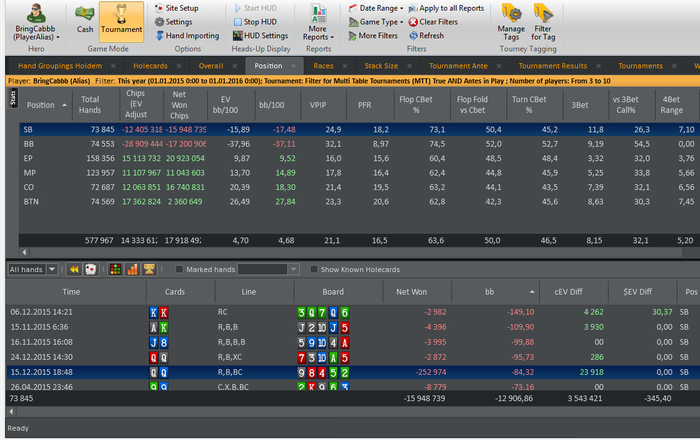Select the BTN position row

pos(359,202)
